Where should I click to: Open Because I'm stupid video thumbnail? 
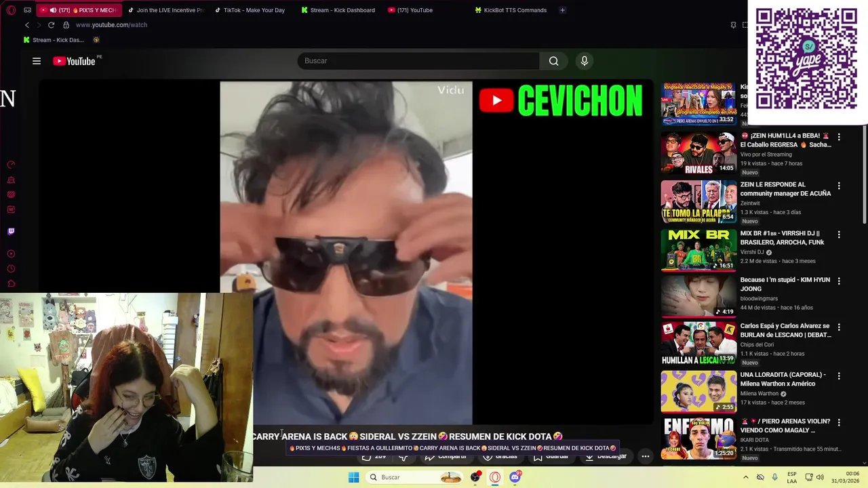click(698, 296)
